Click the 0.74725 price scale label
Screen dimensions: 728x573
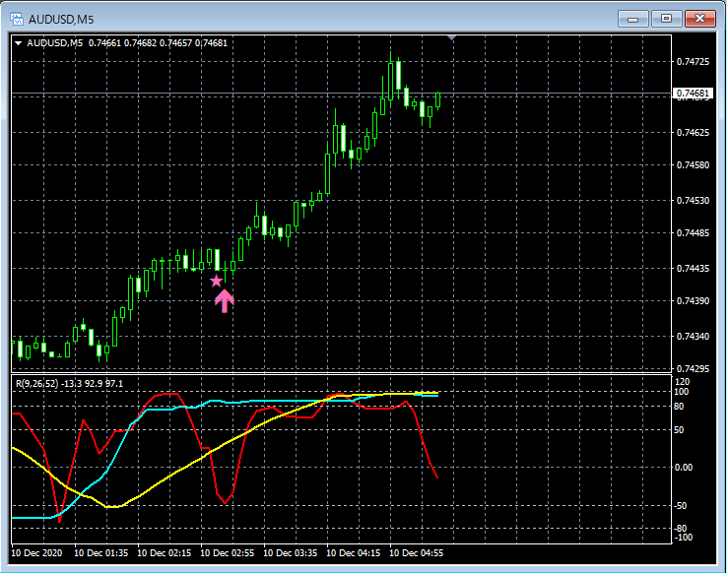click(x=694, y=62)
